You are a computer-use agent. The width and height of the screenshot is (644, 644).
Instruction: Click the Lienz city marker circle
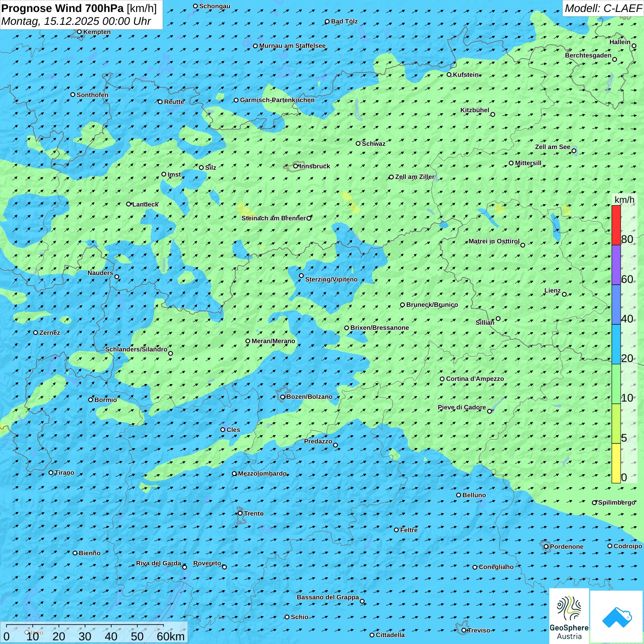tap(564, 294)
